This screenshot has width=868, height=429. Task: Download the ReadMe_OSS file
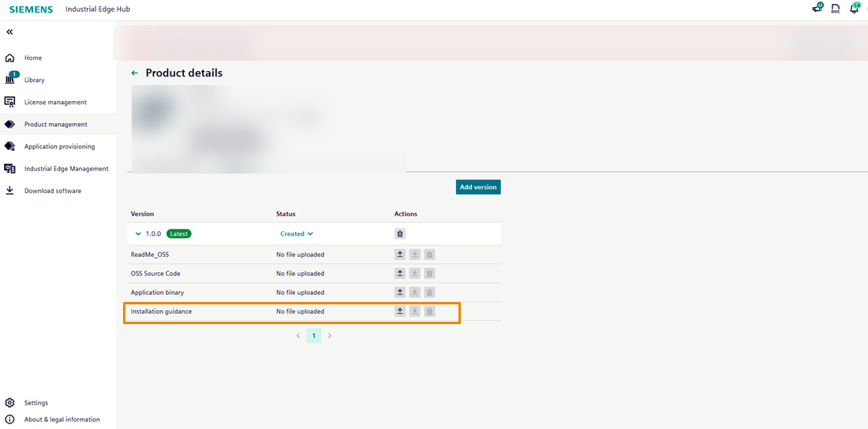tap(414, 255)
